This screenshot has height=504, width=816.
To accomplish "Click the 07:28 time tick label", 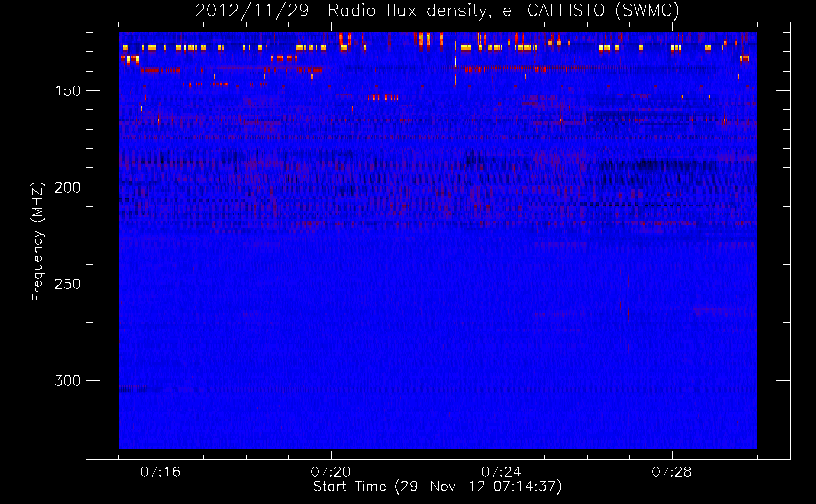I will (672, 472).
